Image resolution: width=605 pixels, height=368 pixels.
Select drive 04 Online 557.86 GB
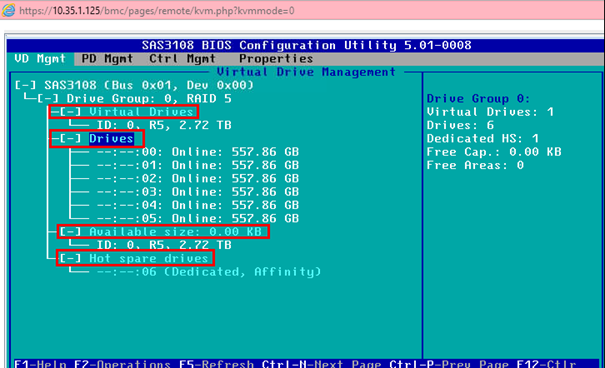click(x=198, y=205)
